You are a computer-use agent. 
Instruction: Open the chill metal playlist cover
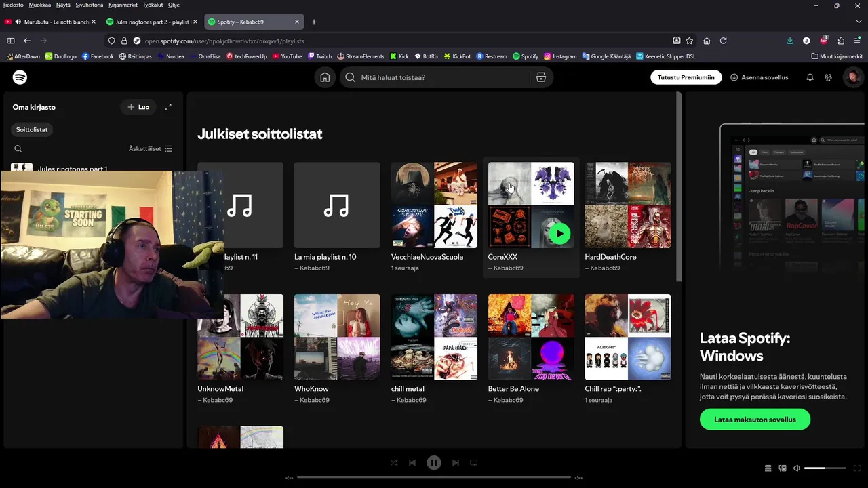point(434,337)
